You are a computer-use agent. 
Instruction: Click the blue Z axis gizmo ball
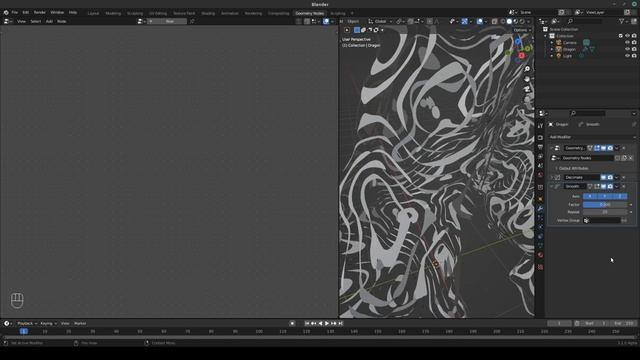click(x=518, y=41)
